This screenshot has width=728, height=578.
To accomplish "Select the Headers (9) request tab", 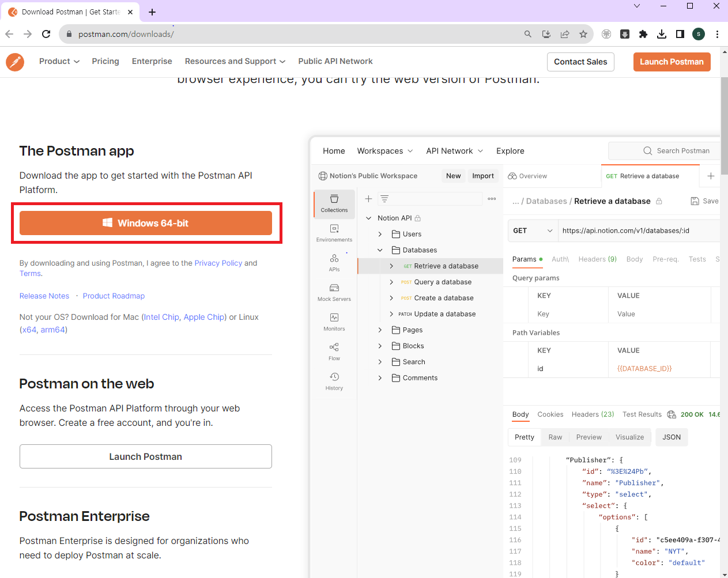I will (598, 259).
